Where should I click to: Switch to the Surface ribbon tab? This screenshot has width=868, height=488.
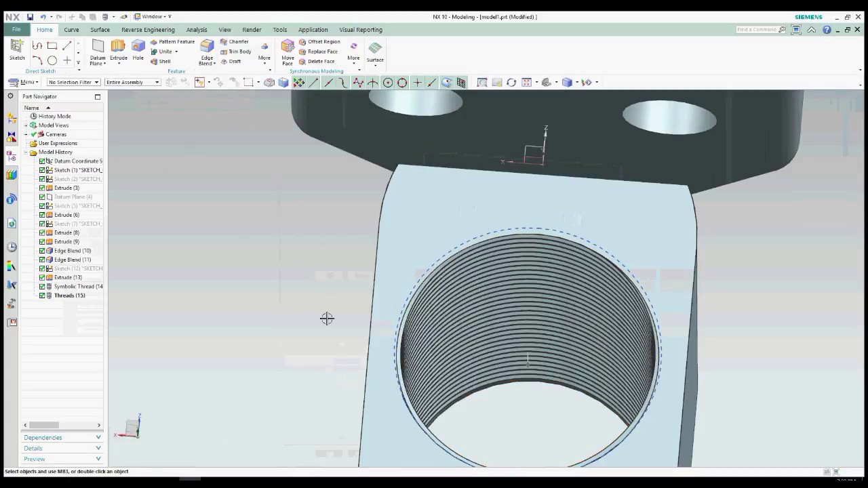(x=100, y=30)
